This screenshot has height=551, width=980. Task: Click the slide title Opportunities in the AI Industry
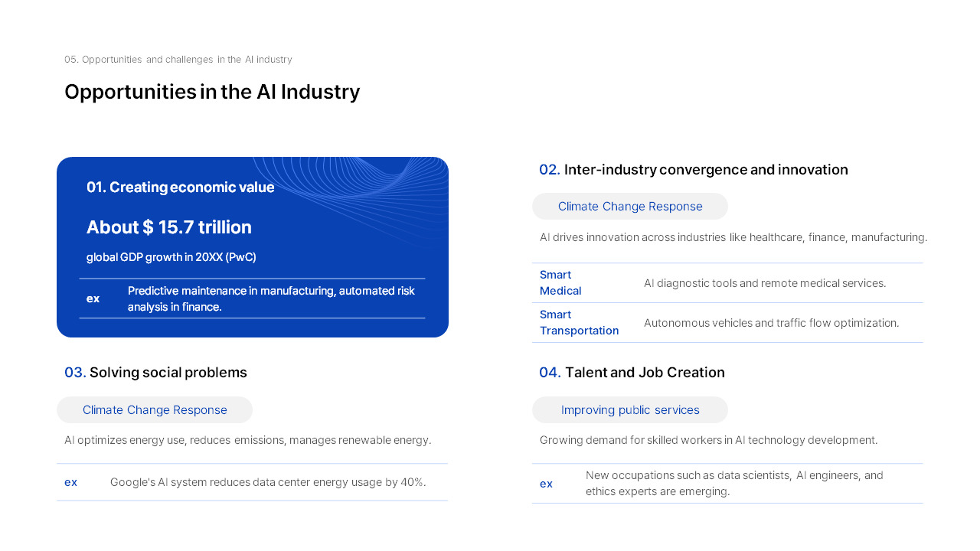[x=212, y=92]
